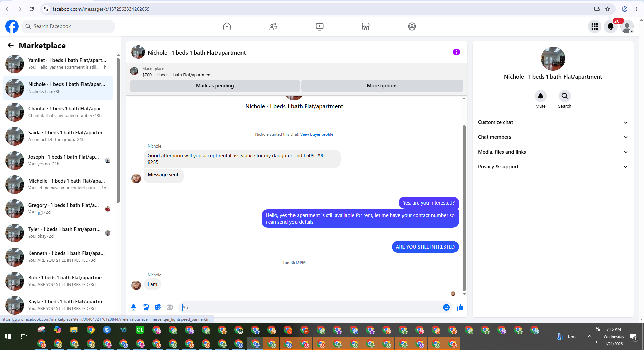Viewport: 644px width, 350px height.
Task: Open Tyler conversation
Action: [58, 233]
